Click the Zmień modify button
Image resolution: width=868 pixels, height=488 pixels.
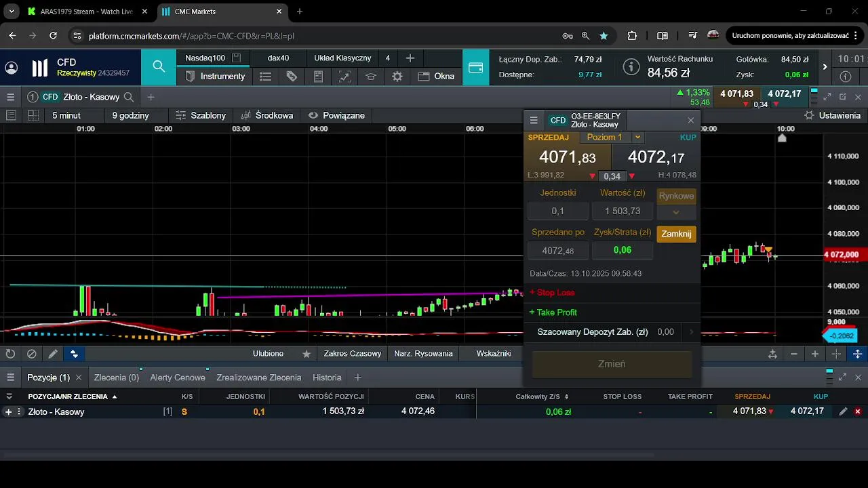[612, 364]
